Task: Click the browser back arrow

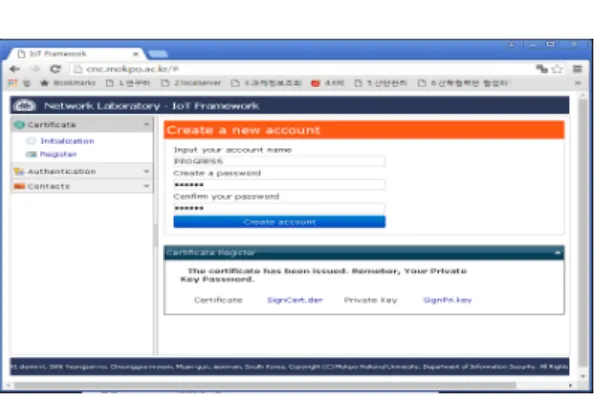Action: tap(15, 69)
